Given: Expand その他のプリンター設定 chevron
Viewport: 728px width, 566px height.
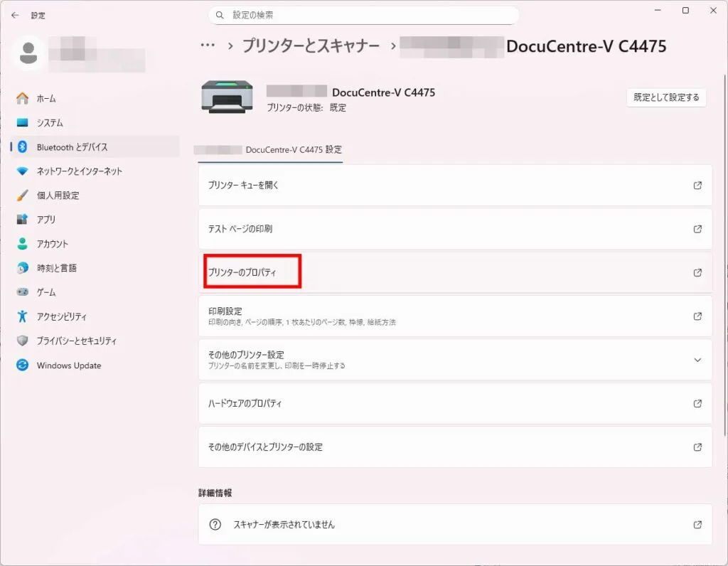Looking at the screenshot, I should click(697, 360).
